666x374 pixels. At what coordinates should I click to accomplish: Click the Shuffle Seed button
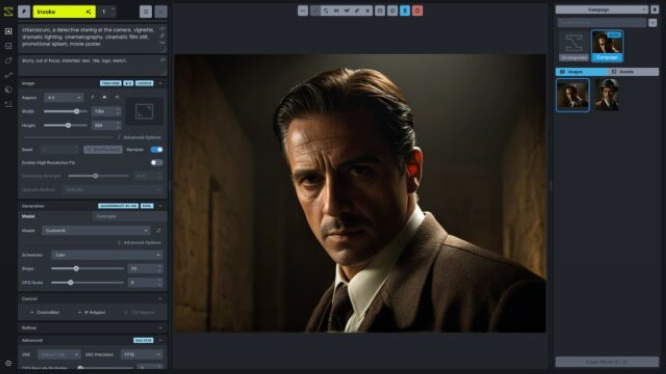tap(103, 149)
